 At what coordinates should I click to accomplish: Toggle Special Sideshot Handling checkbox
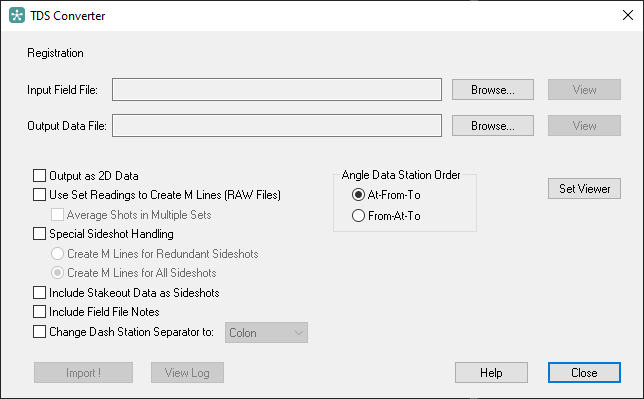pos(39,234)
